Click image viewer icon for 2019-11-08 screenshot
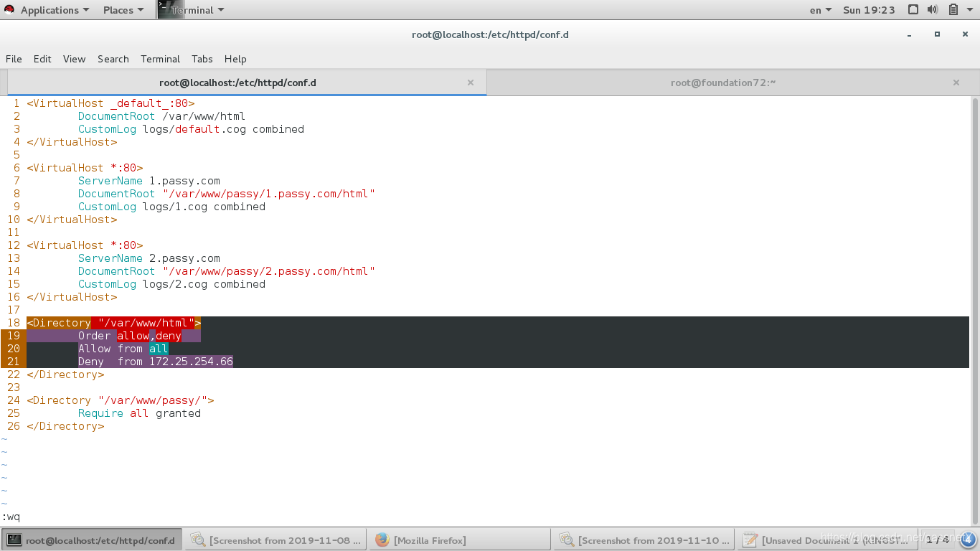This screenshot has height=551, width=980. tap(198, 540)
